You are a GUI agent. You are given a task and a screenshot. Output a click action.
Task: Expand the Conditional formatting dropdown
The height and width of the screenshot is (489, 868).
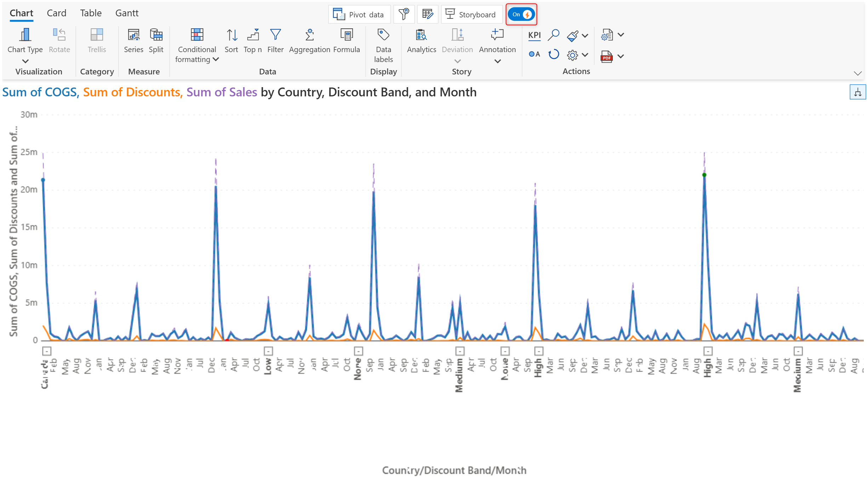click(216, 59)
